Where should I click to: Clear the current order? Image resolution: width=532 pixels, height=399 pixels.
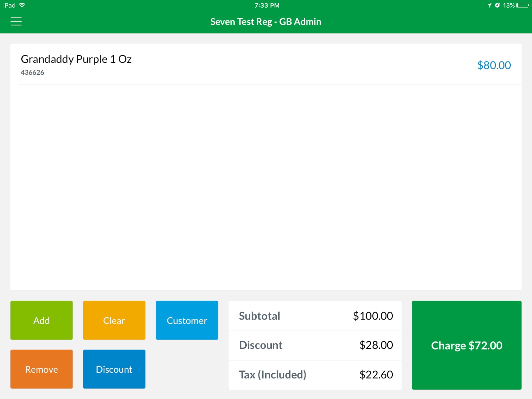pos(114,320)
